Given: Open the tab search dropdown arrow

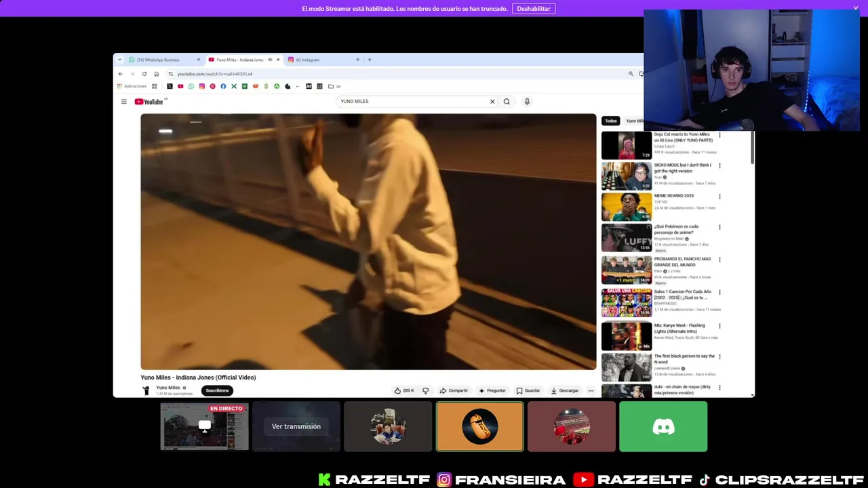Looking at the screenshot, I should pyautogui.click(x=120, y=60).
